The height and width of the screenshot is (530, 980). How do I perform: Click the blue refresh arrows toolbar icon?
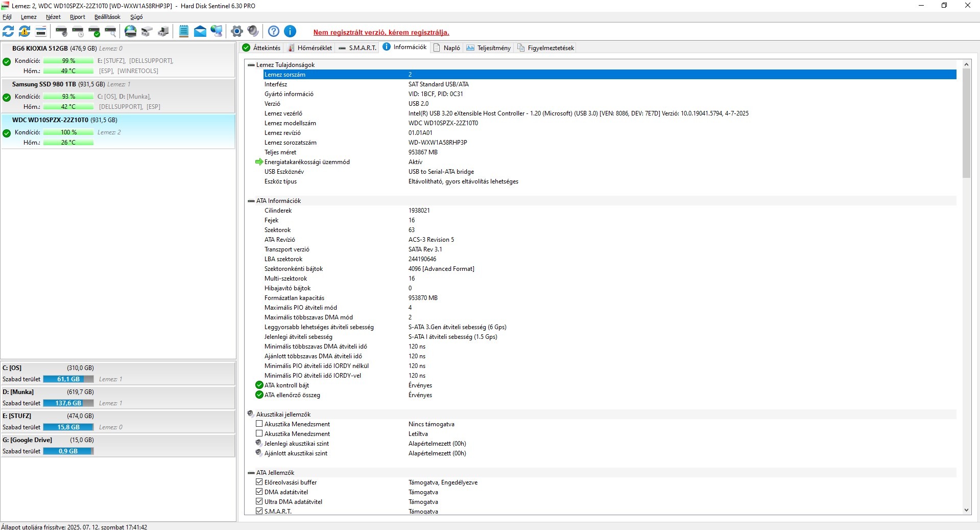pos(8,31)
